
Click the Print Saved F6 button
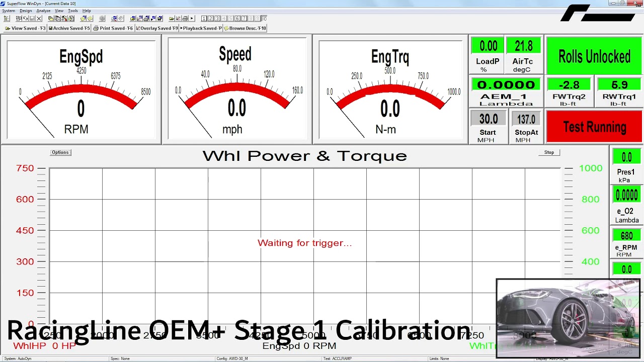point(113,28)
